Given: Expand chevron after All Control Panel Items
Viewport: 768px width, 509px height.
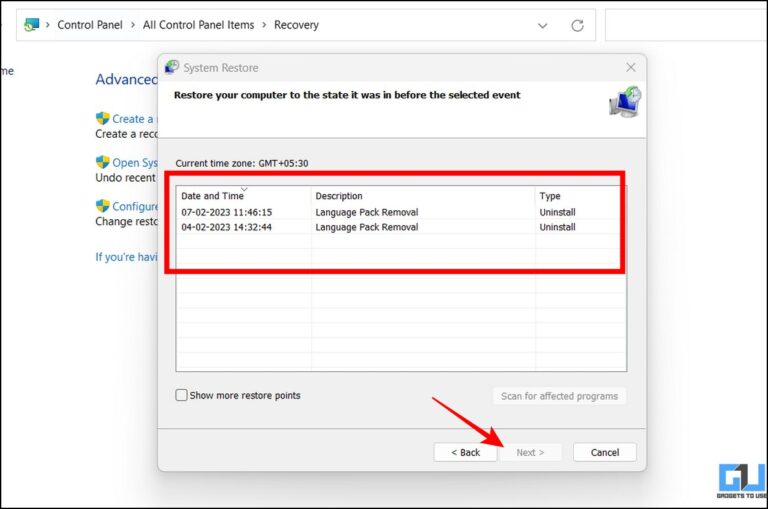Looking at the screenshot, I should pos(264,25).
